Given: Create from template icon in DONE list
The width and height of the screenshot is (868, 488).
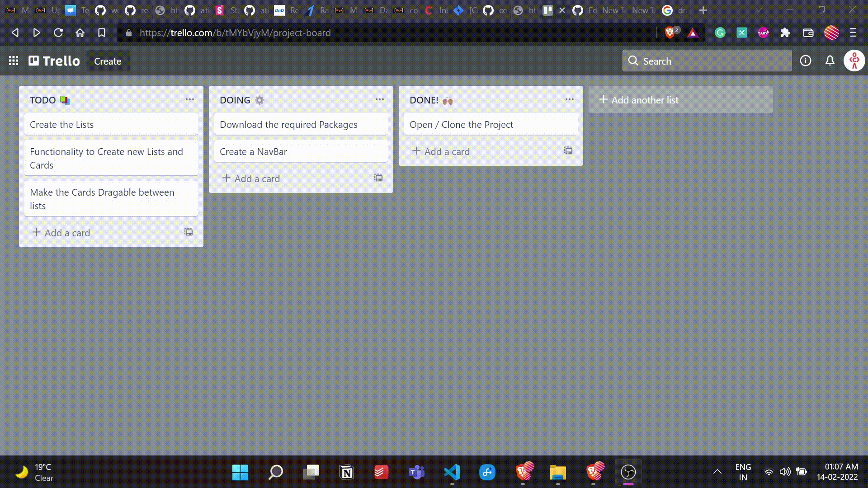Looking at the screenshot, I should point(568,150).
